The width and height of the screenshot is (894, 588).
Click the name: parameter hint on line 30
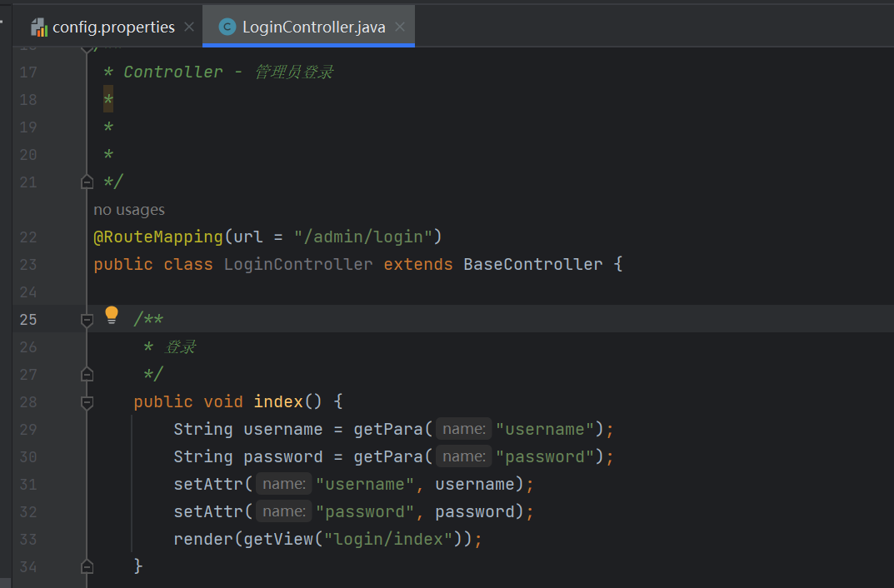[463, 456]
